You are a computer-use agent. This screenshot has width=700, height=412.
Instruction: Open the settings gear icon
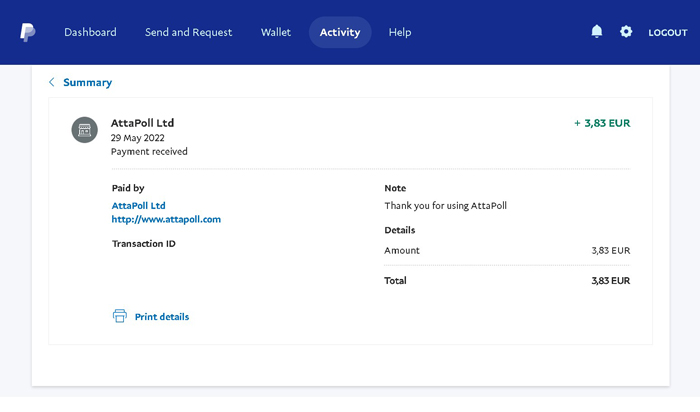point(626,32)
